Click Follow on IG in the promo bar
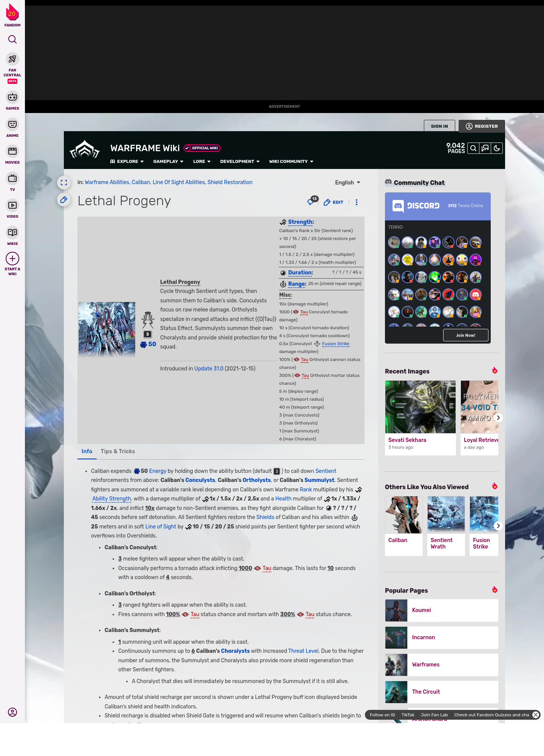 pos(382,715)
